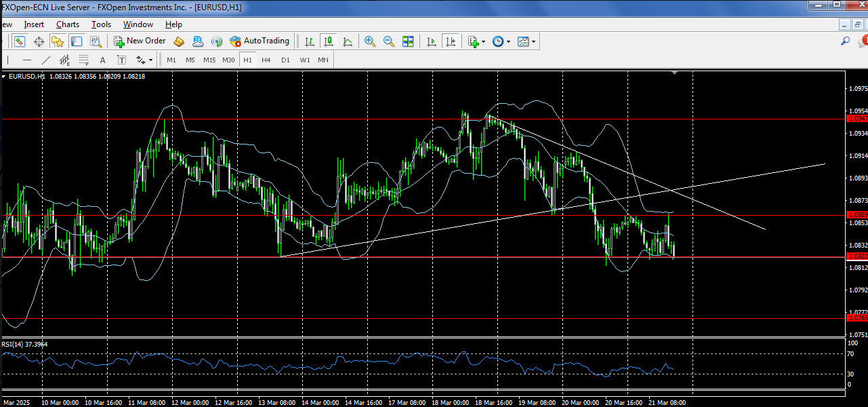Select the Text drawing tool

click(x=103, y=60)
